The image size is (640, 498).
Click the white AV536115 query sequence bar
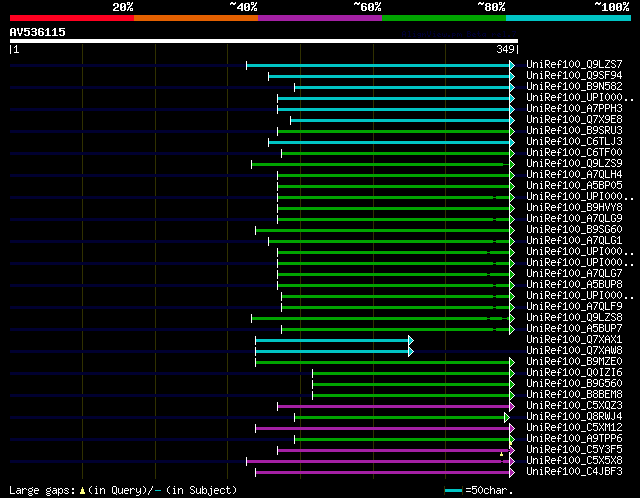coord(264,41)
